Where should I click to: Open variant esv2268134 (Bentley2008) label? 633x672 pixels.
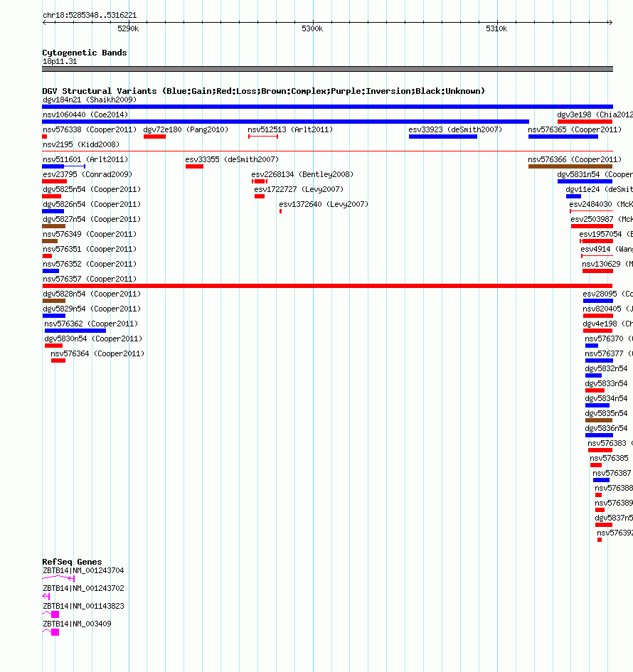(x=302, y=175)
